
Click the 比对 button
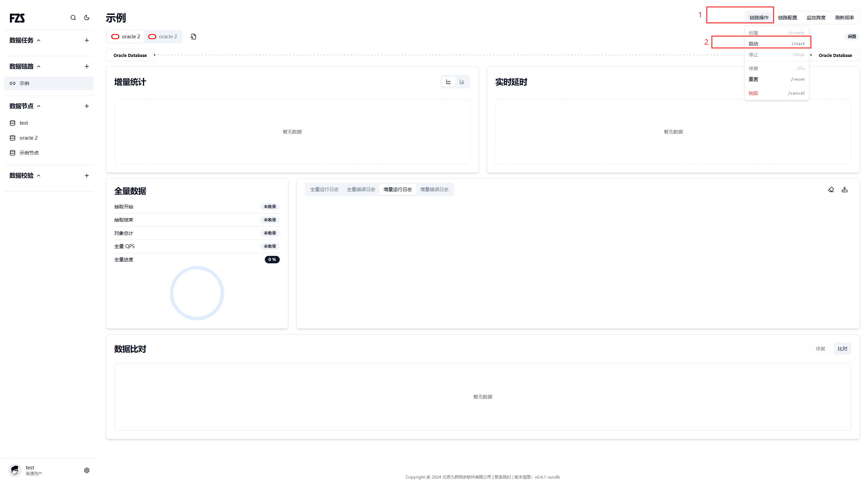(842, 349)
